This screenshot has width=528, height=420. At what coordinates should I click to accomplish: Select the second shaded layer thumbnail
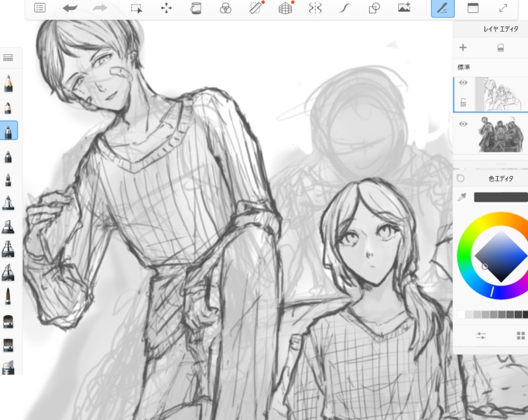click(x=502, y=135)
